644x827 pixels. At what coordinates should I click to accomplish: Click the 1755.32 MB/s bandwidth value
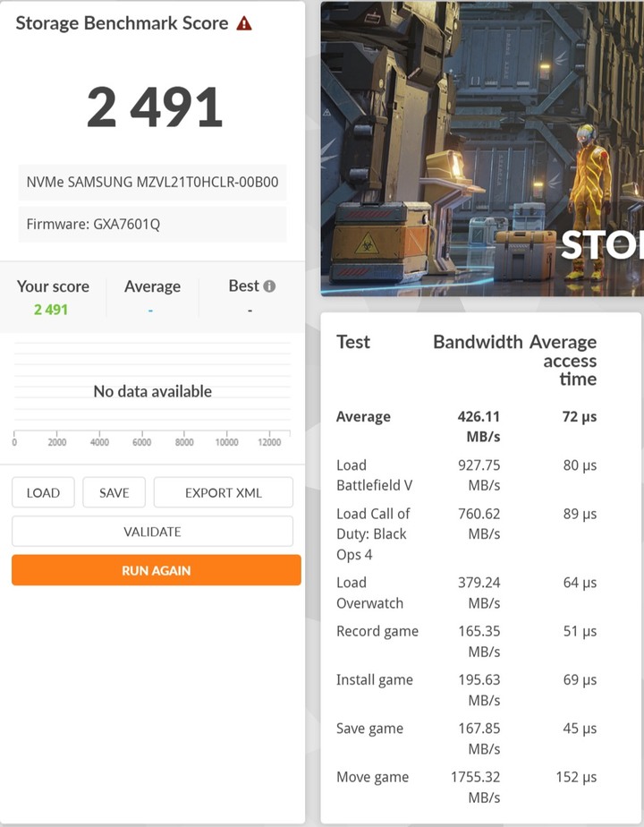(x=475, y=787)
